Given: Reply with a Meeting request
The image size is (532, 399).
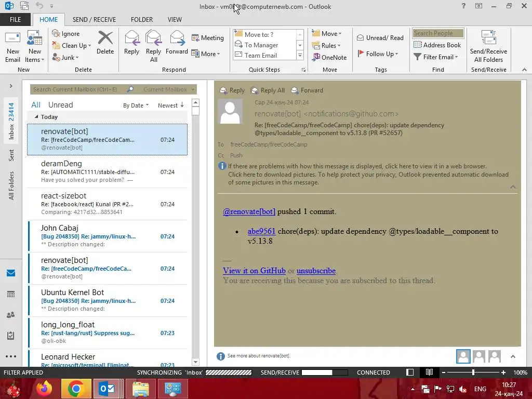Looking at the screenshot, I should pos(208,37).
